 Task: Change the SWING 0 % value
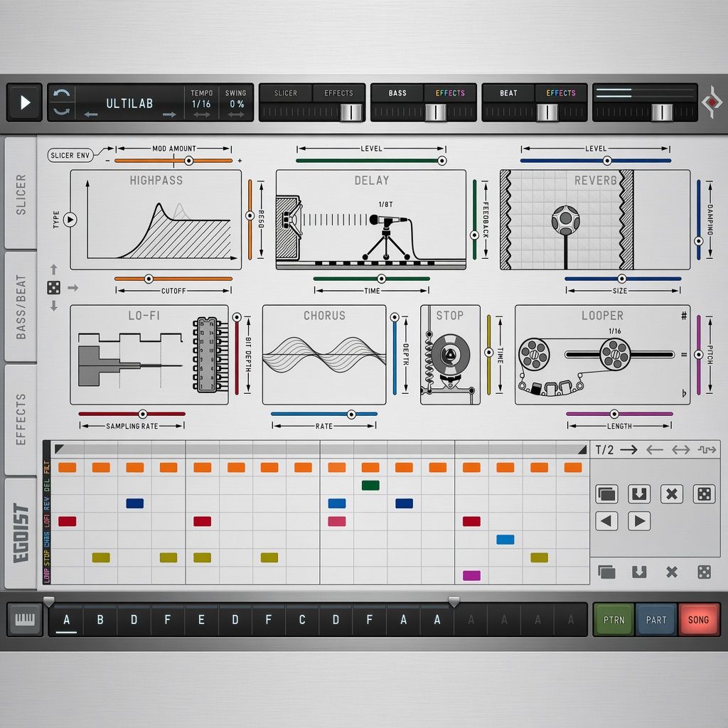(236, 104)
